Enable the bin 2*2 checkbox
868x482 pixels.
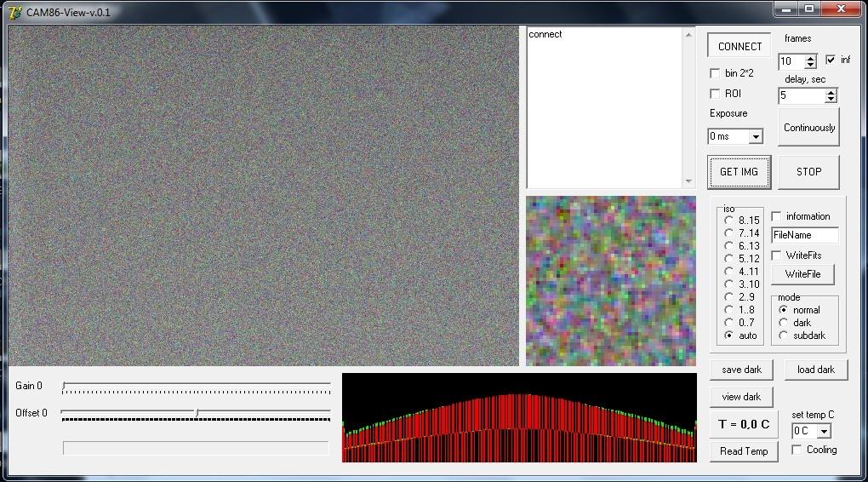pos(715,73)
